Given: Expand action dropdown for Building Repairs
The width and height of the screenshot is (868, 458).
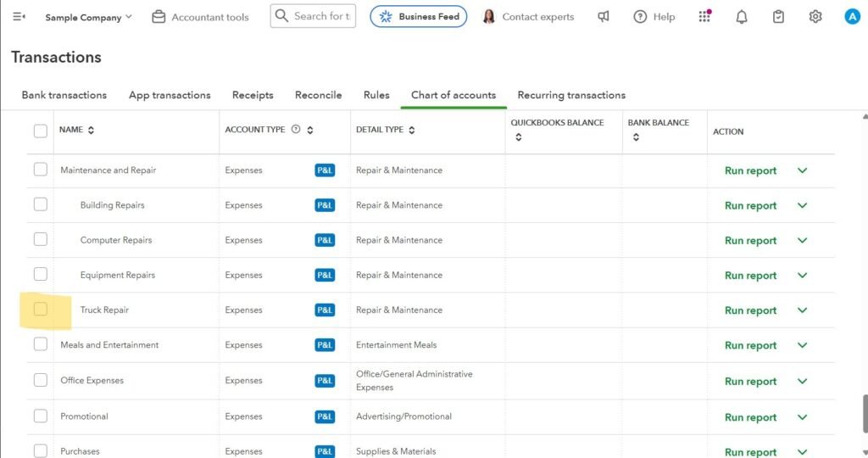Looking at the screenshot, I should 802,205.
